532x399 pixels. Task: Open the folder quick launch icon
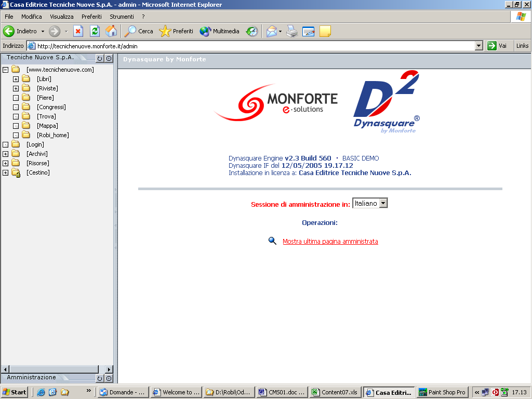64,392
